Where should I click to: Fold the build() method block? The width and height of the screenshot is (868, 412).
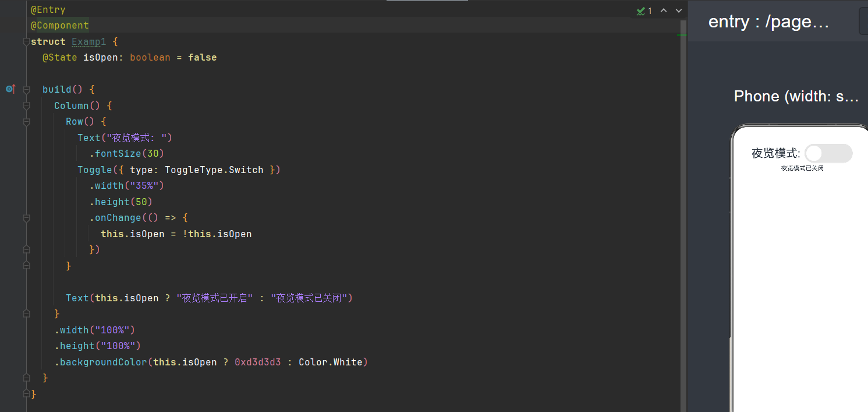[x=26, y=90]
